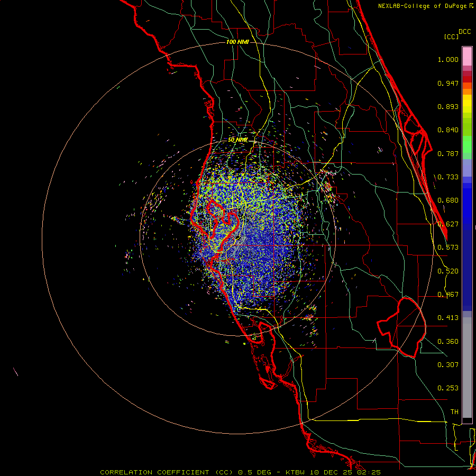476x476 pixels.
Task: Click the 0.360 legend value
Action: coord(448,342)
